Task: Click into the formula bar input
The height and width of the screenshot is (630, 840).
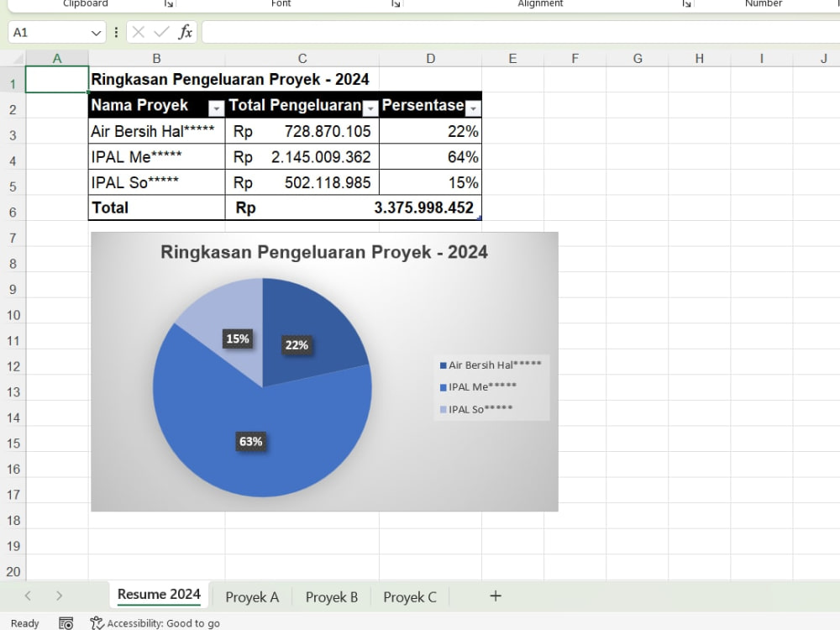Action: 521,32
